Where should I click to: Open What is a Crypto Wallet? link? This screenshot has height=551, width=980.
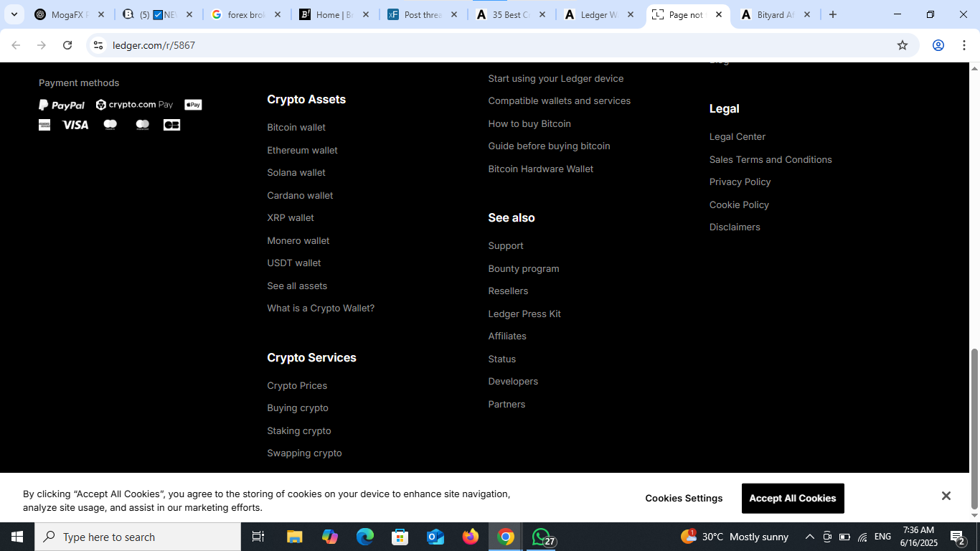coord(321,309)
